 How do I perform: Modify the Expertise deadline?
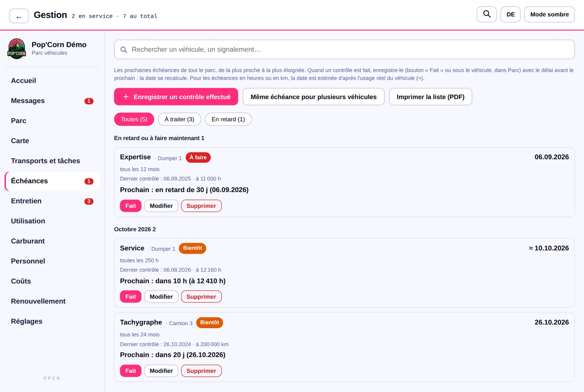tap(161, 206)
